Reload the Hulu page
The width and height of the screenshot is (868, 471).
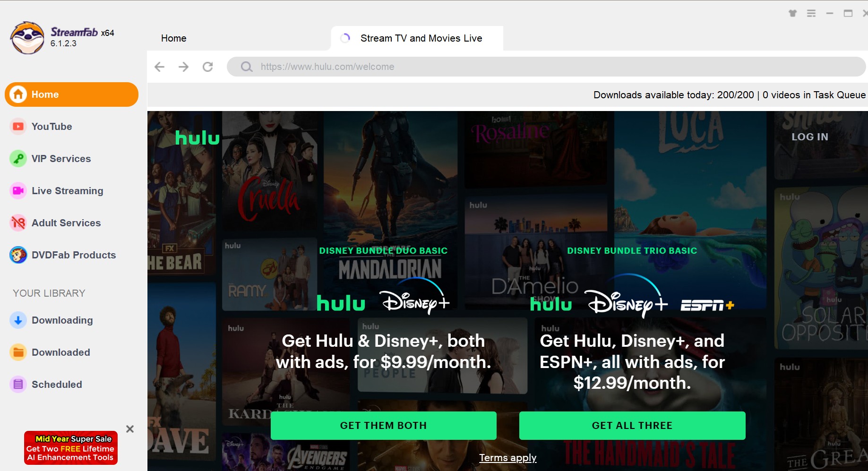coord(207,67)
